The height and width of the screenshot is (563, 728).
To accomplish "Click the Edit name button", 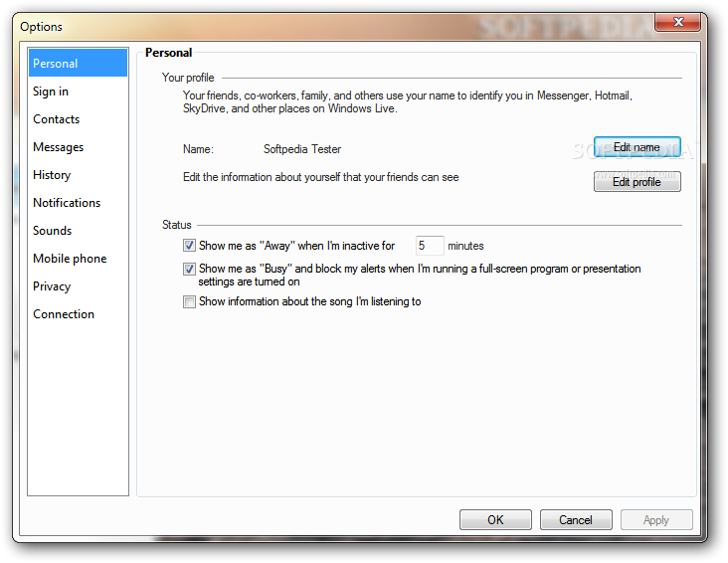I will [x=637, y=147].
